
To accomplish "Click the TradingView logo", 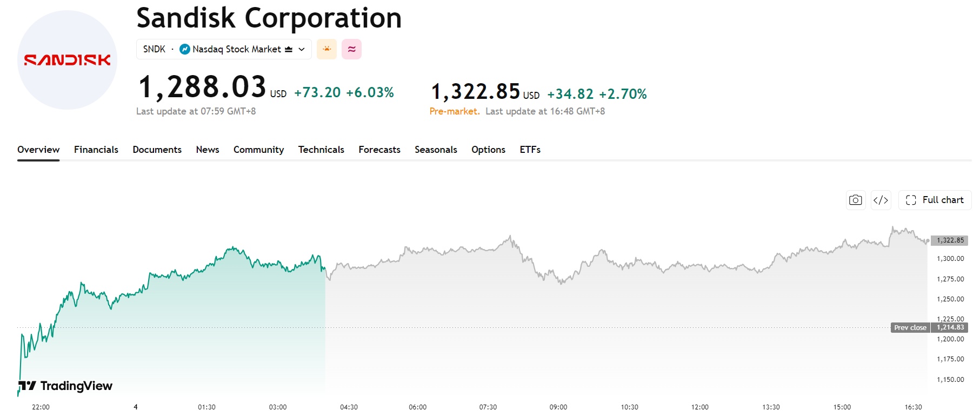I will point(65,386).
